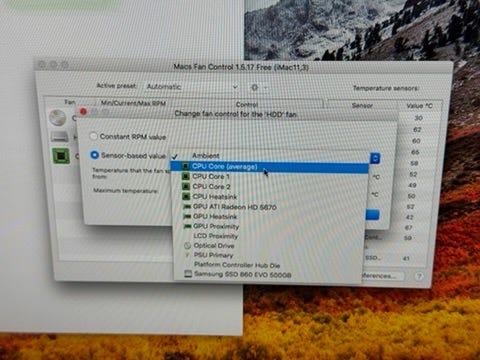Click the CPU Heatsink chip icon
The height and width of the screenshot is (360, 480).
coord(186,197)
